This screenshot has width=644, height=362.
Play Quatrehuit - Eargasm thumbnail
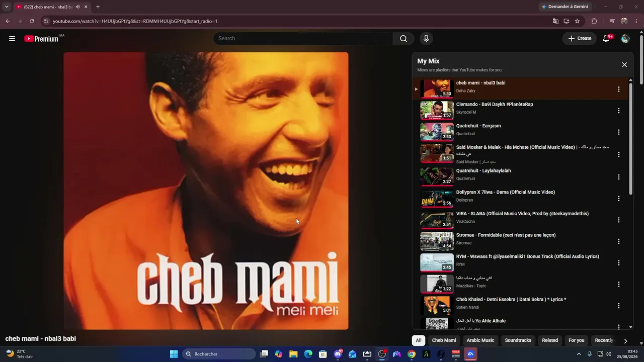tap(437, 132)
